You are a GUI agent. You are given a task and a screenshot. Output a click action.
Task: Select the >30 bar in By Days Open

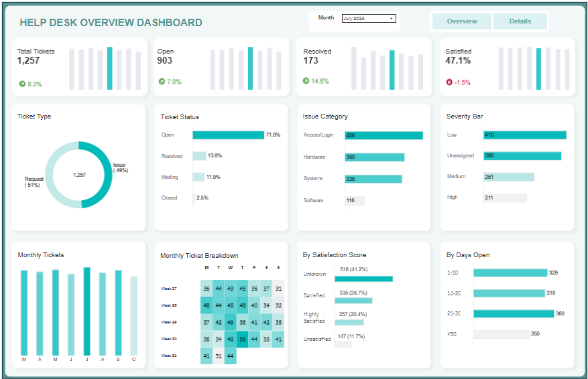(x=501, y=334)
